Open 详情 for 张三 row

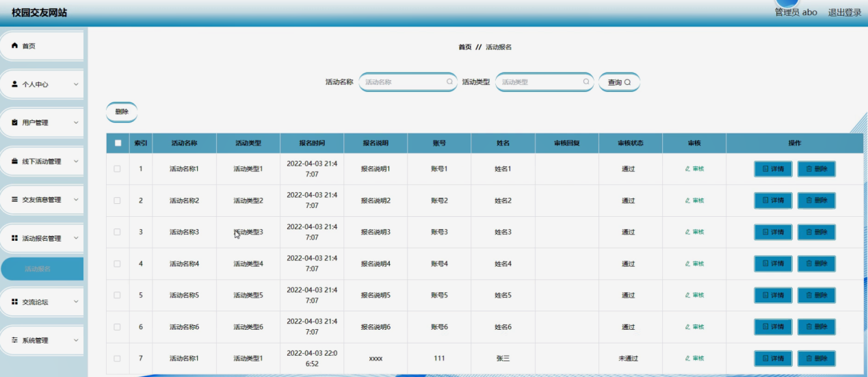tap(773, 358)
